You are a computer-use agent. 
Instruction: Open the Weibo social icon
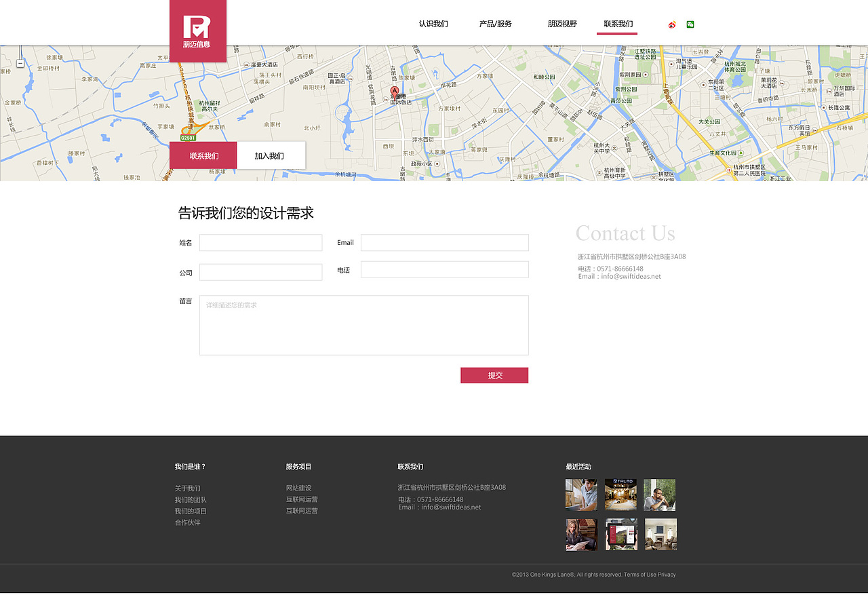pyautogui.click(x=672, y=24)
